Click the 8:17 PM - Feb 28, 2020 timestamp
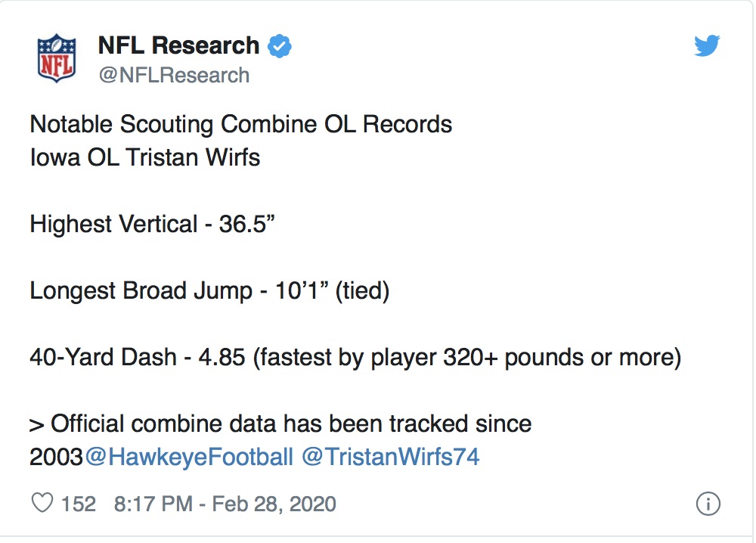Image resolution: width=756 pixels, height=543 pixels. (225, 504)
